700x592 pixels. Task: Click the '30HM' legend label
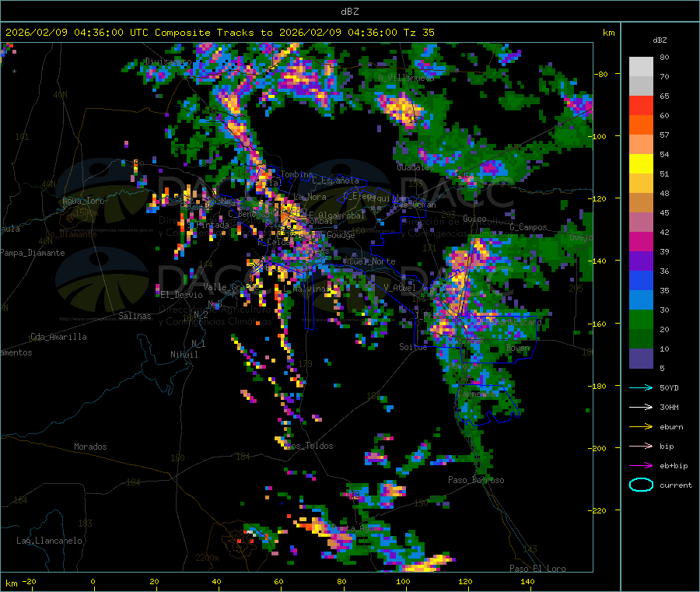click(x=669, y=407)
